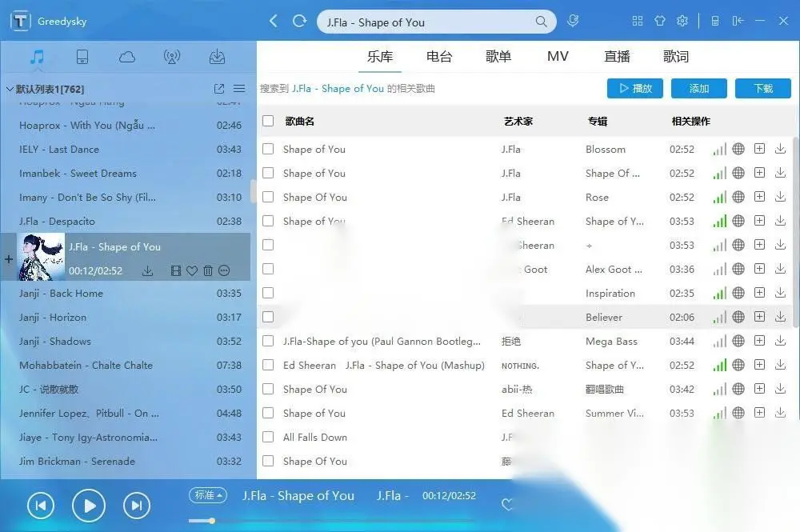Open the radio broadcast tab icon
The width and height of the screenshot is (800, 532).
tap(172, 57)
